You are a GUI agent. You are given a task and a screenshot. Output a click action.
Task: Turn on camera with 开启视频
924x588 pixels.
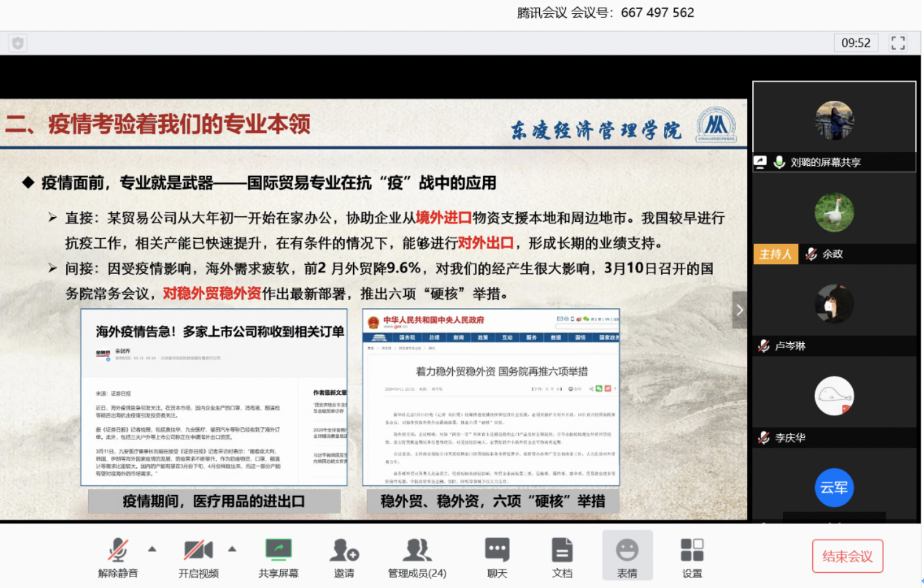click(198, 557)
